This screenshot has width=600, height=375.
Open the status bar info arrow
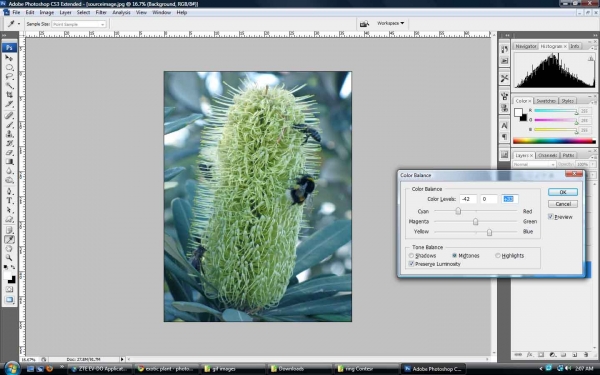click(122, 359)
